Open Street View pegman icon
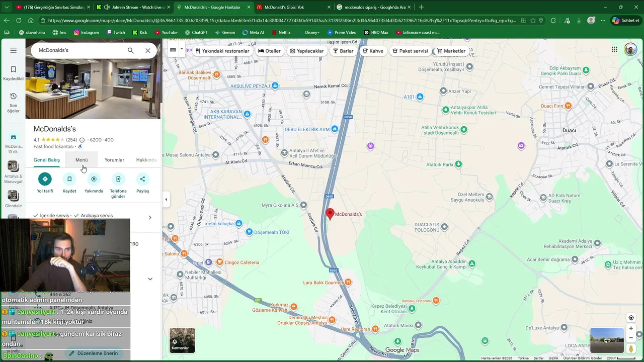644x362 pixels. [x=631, y=348]
